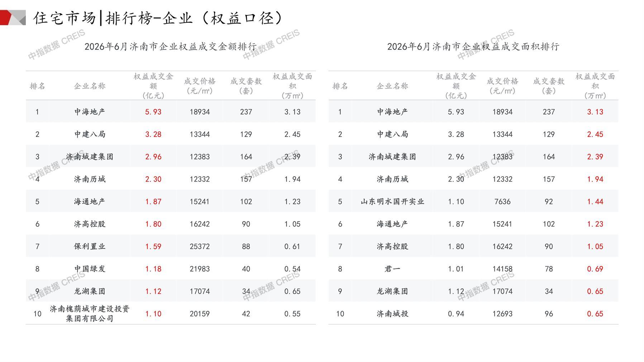Select the value 1.59 in 保利置业 row
644x362 pixels.
[x=153, y=247]
